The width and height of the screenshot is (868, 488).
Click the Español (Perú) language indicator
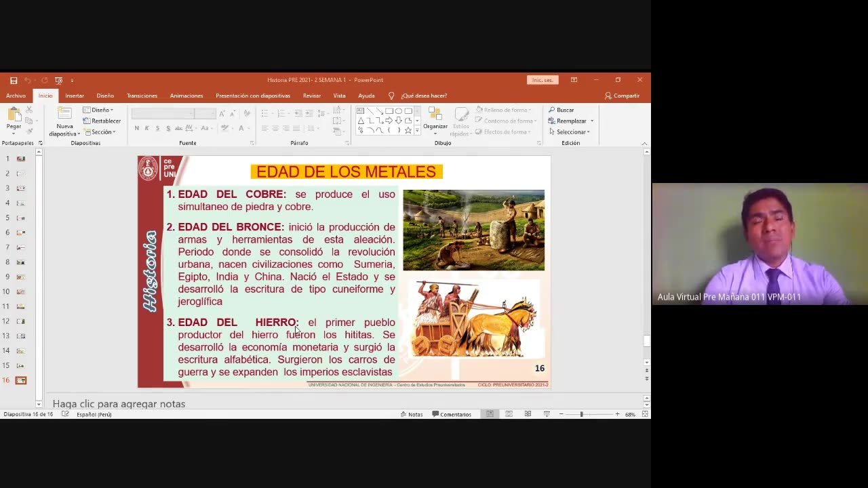click(94, 414)
